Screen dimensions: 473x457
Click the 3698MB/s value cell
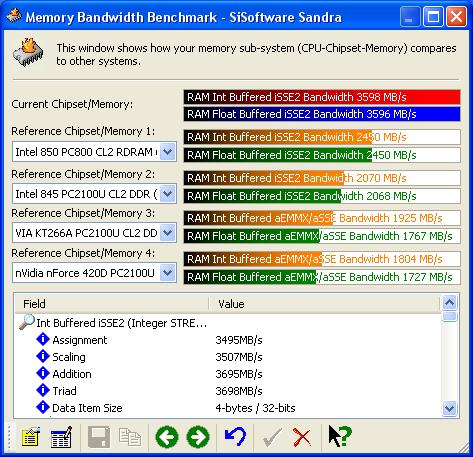[239, 391]
